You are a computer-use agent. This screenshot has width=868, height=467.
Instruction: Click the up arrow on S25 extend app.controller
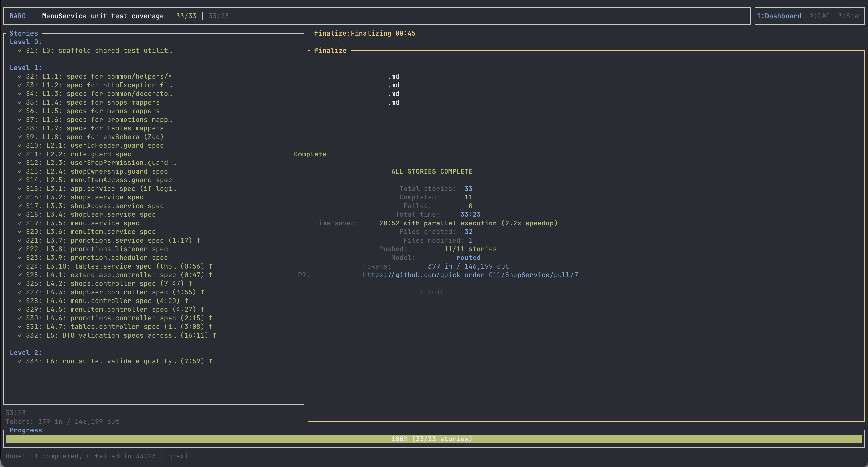(211, 275)
